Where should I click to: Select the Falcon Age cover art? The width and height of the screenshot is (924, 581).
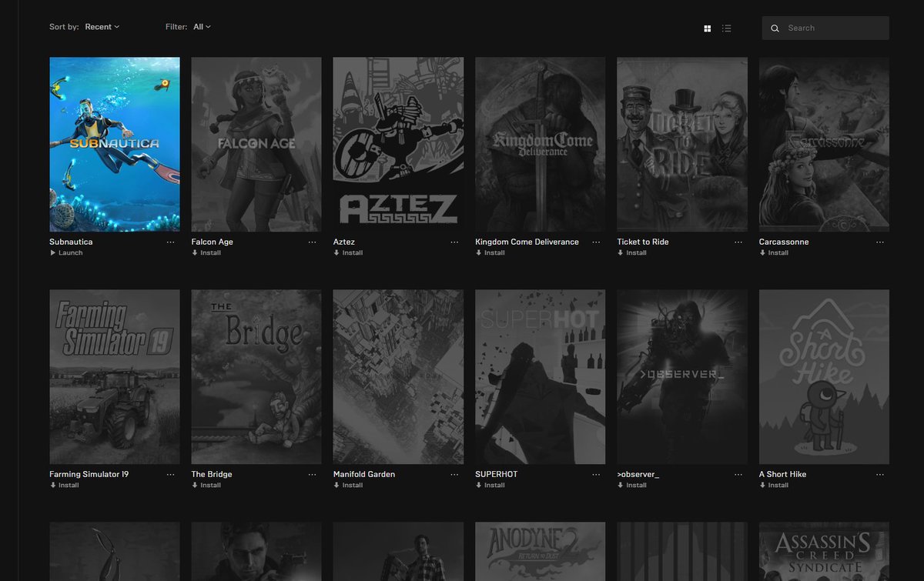click(256, 144)
